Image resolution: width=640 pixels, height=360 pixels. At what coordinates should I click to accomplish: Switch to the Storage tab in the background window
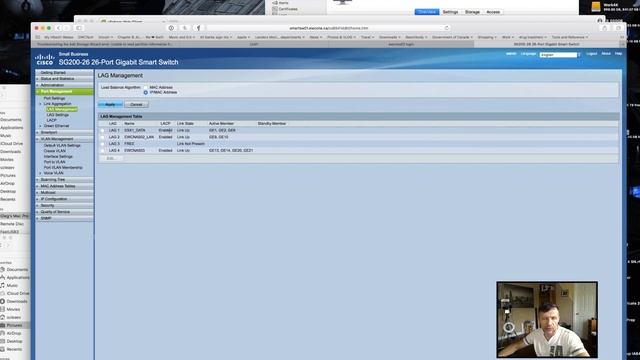[472, 12]
